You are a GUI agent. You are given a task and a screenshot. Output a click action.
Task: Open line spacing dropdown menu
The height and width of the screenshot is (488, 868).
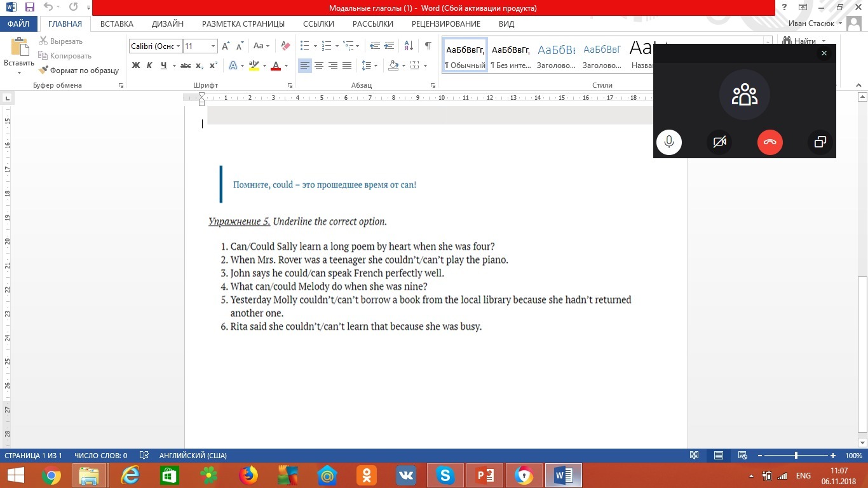369,65
